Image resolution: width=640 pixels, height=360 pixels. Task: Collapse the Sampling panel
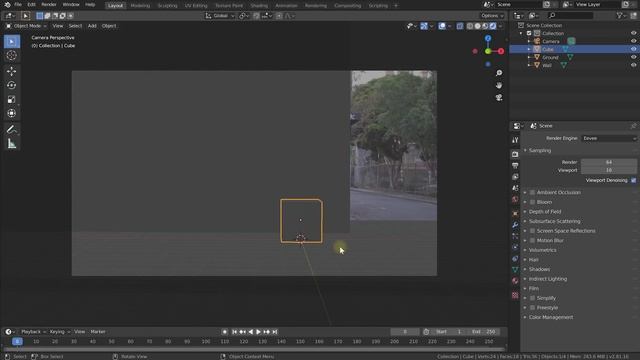point(540,151)
